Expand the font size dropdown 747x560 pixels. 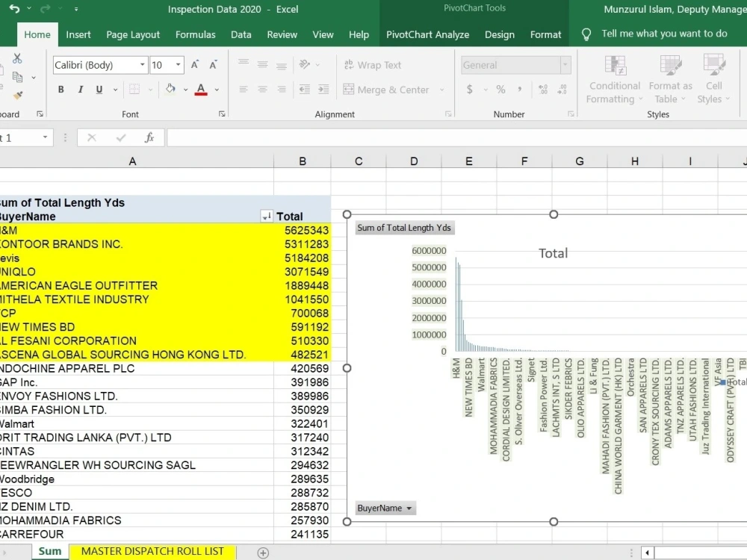[x=179, y=65]
